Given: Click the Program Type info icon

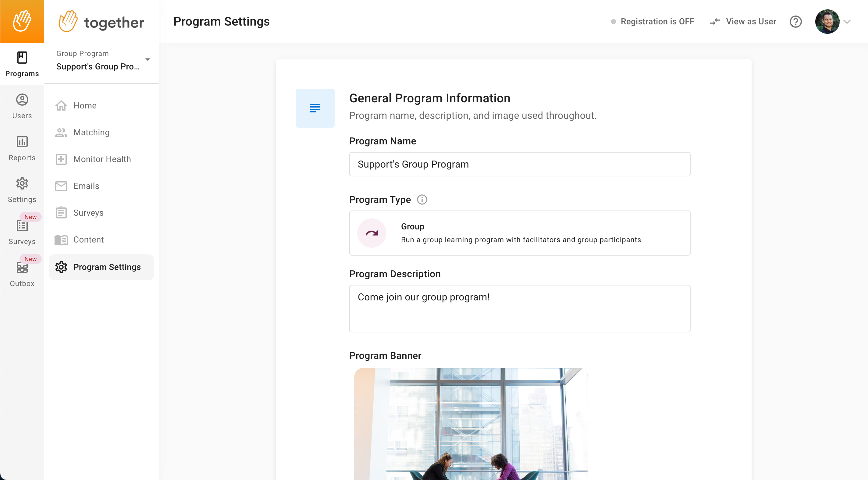Looking at the screenshot, I should point(422,199).
